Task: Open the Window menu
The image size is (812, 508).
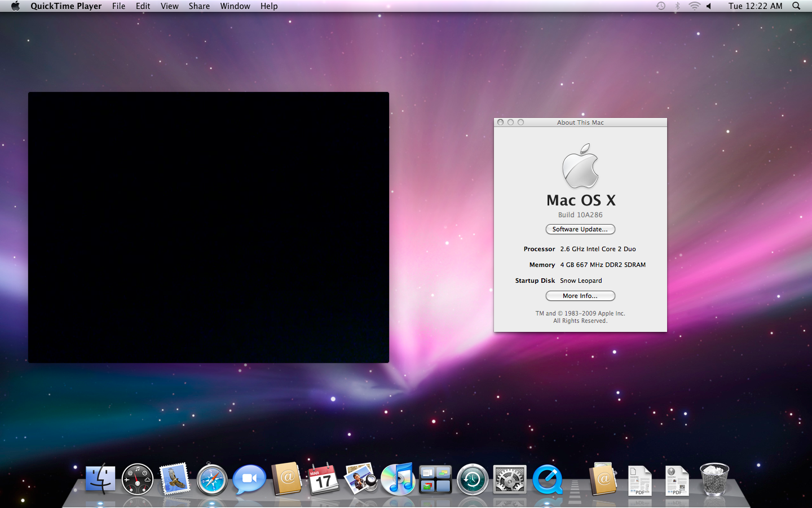Action: coord(235,6)
